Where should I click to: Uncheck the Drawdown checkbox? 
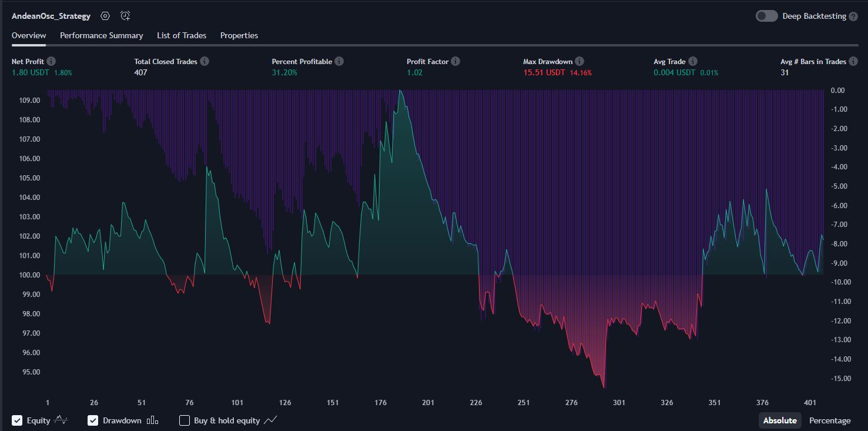click(93, 420)
